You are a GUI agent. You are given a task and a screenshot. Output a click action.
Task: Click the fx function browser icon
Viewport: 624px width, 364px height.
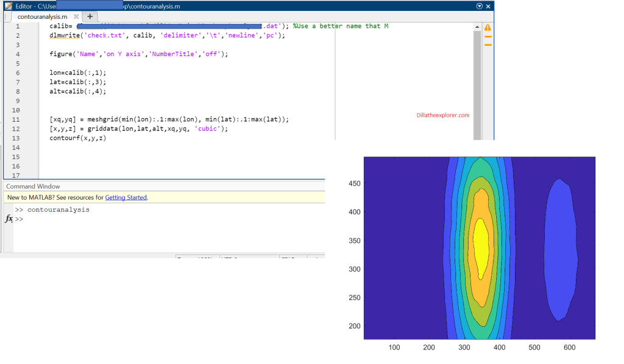coord(9,219)
